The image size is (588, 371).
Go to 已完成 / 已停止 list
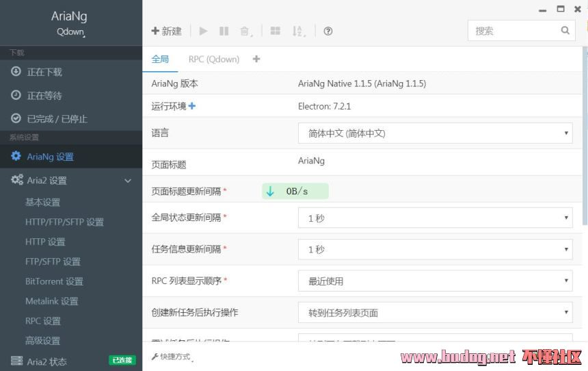(x=71, y=118)
